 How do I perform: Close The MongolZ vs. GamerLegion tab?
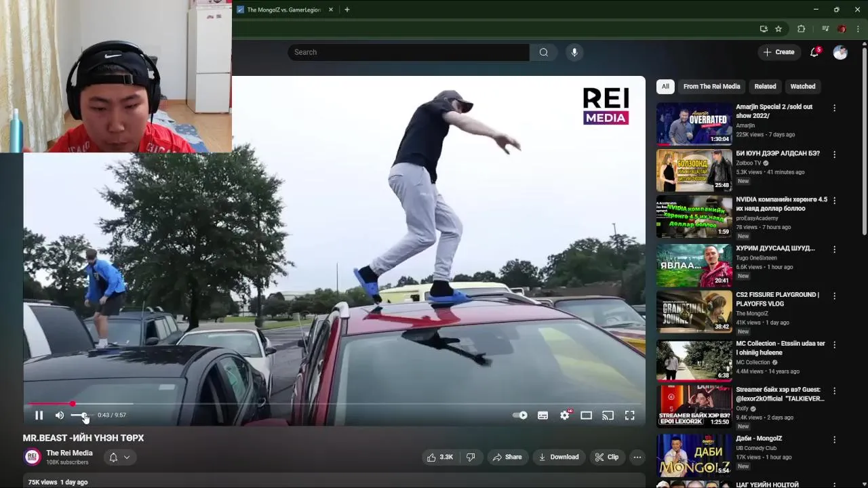pyautogui.click(x=331, y=10)
